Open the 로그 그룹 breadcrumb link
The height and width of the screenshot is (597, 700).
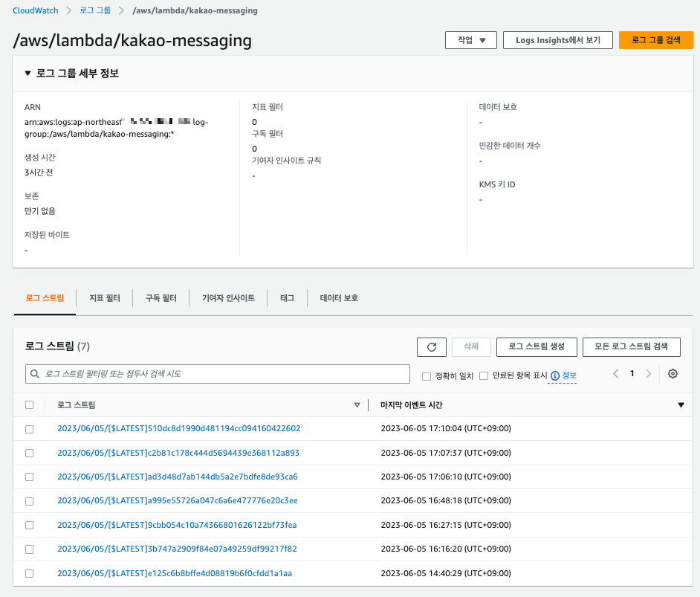95,10
